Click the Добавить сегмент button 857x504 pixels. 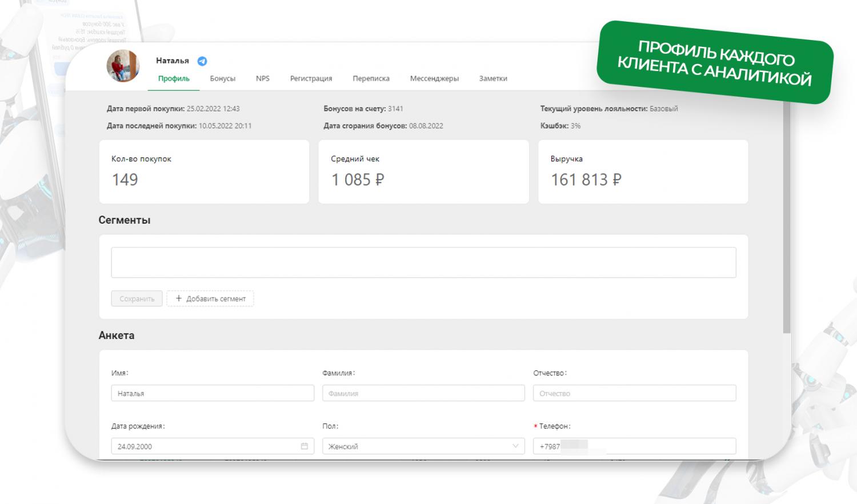point(210,298)
